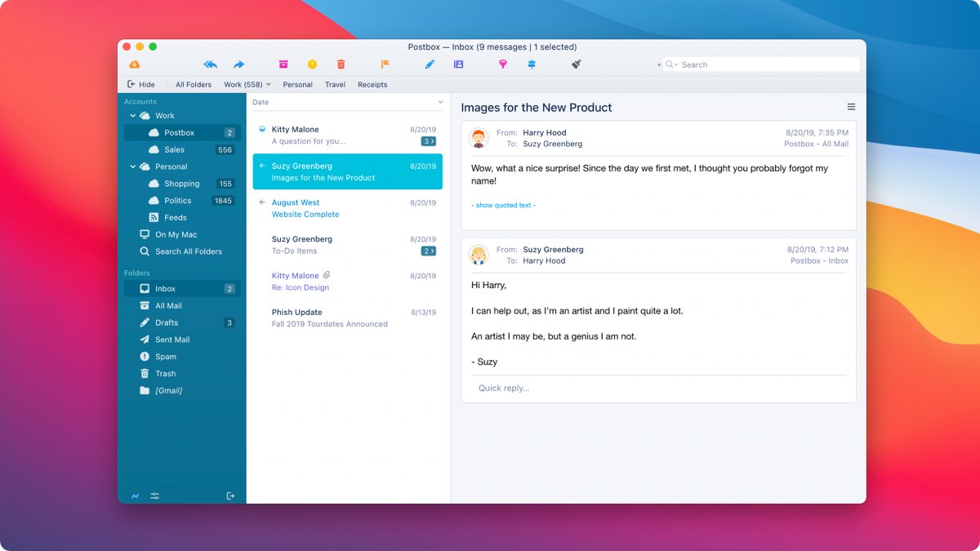Screen dimensions: 980x551
Task: Open the conversation hamburger menu icon
Action: coord(851,107)
